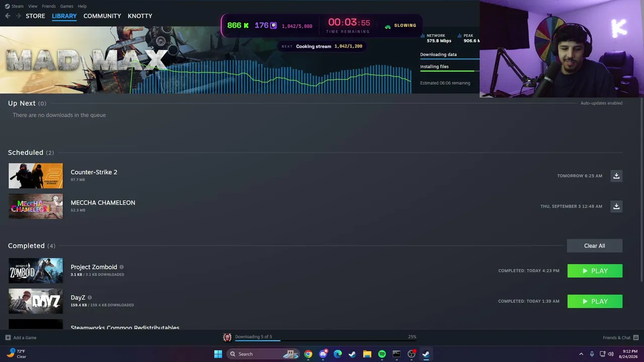
Task: Download MECCHA CHAMELEON update now
Action: click(x=616, y=206)
